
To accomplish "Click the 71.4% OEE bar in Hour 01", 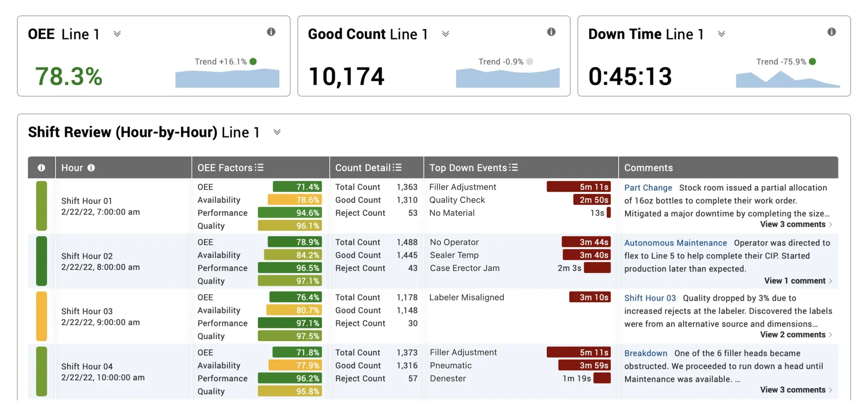I will (x=297, y=187).
